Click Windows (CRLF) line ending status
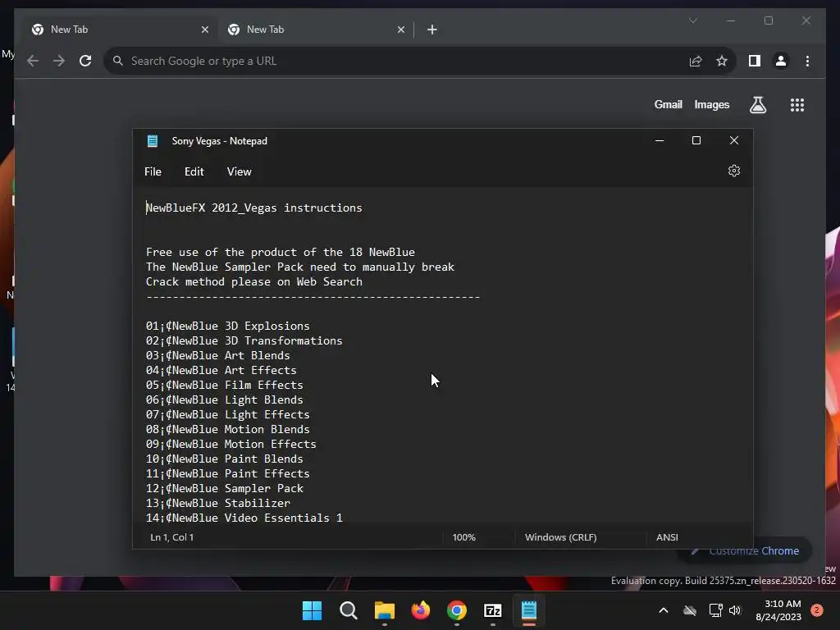Image resolution: width=840 pixels, height=630 pixels. click(x=560, y=537)
